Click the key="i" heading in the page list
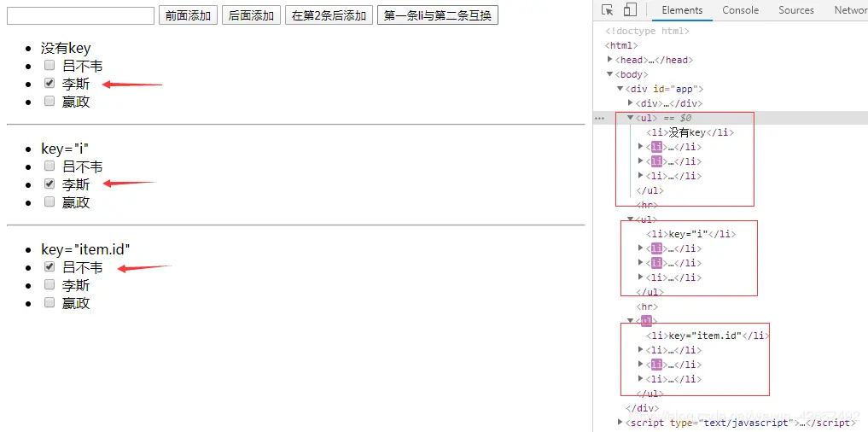Image resolution: width=868 pixels, height=432 pixels. 65,149
